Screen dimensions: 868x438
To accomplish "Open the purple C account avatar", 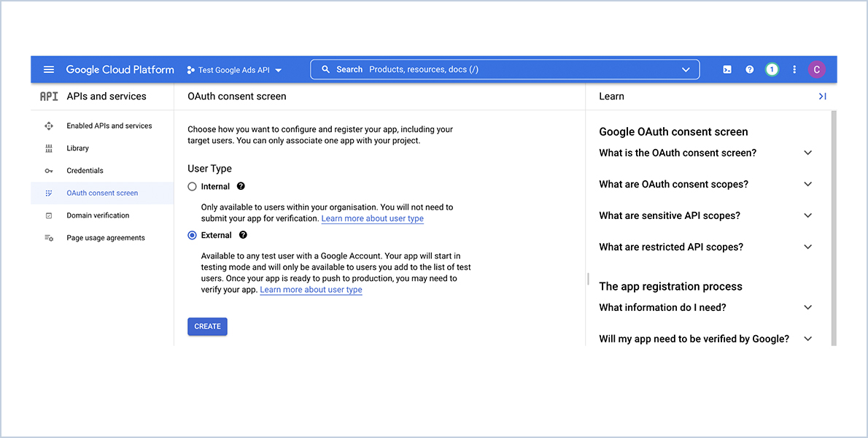I will 817,69.
